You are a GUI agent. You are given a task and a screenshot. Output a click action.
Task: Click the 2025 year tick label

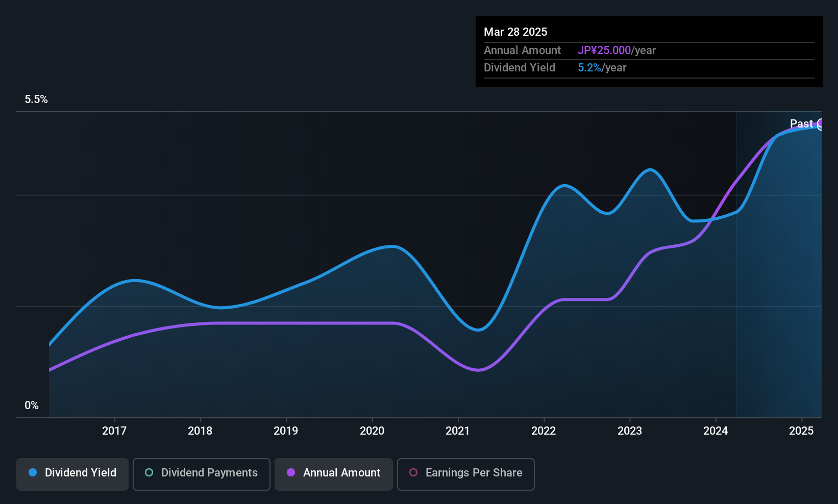click(x=801, y=431)
